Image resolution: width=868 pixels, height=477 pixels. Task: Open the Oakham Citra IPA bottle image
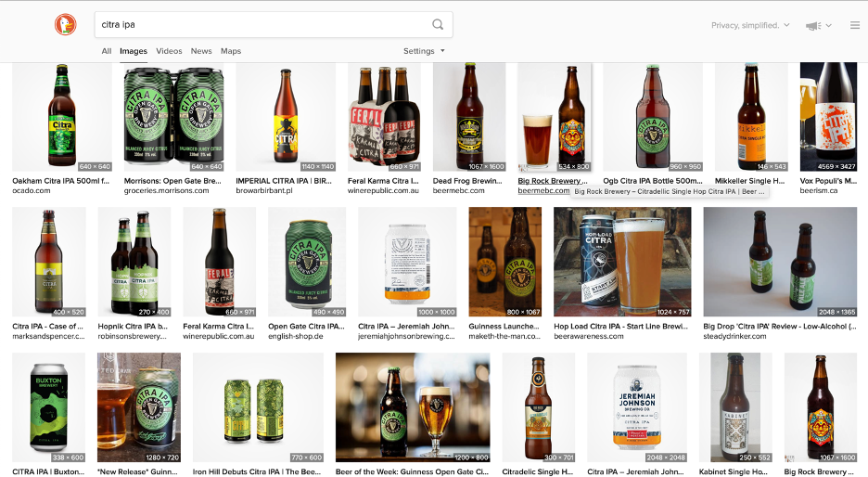pos(62,117)
